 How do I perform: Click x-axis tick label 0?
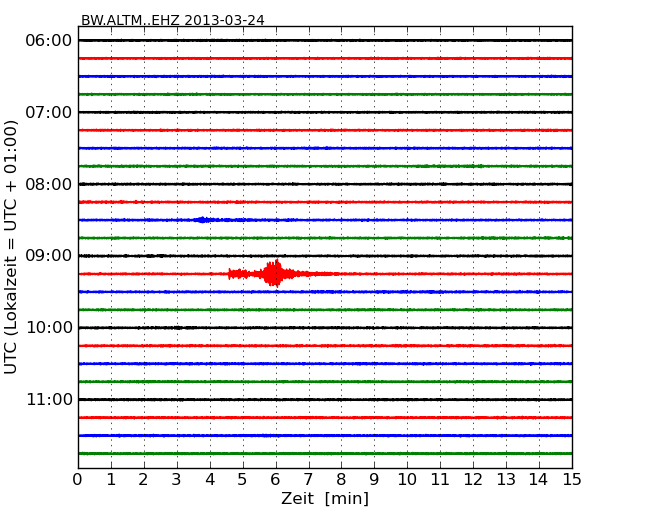tap(78, 480)
